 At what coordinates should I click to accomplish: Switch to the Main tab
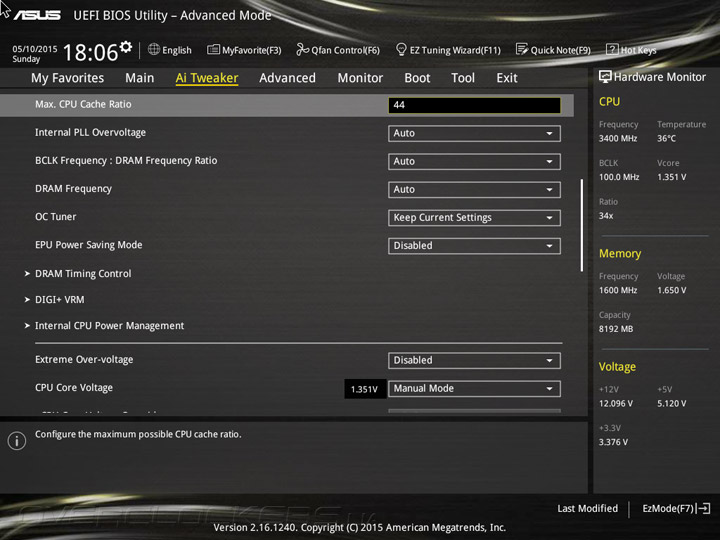click(140, 78)
